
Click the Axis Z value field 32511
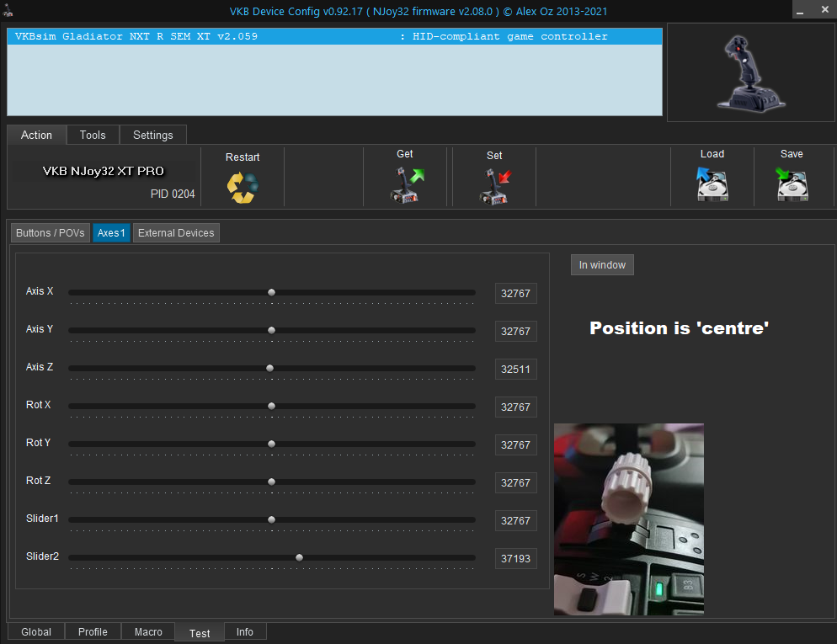[515, 370]
